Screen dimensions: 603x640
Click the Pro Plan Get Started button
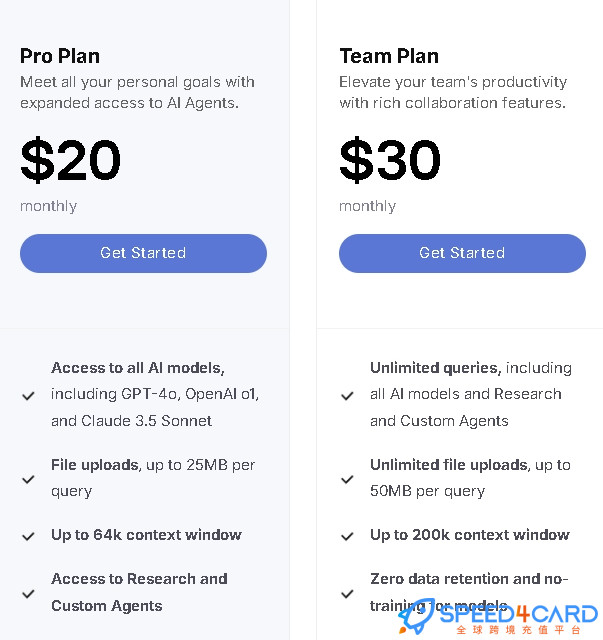pyautogui.click(x=143, y=253)
